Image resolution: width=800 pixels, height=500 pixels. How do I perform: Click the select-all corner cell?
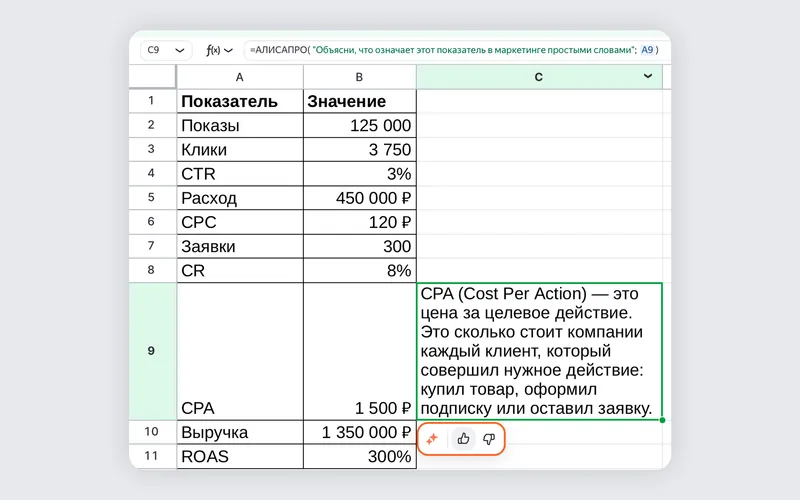pyautogui.click(x=153, y=77)
